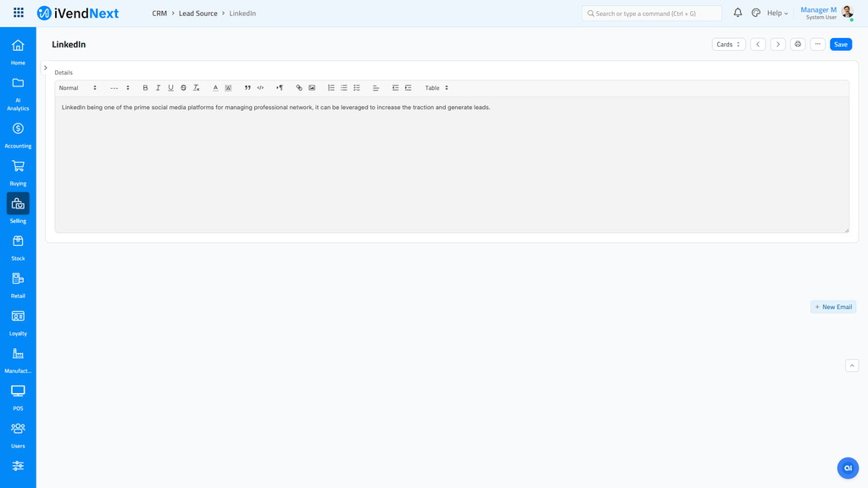Focus the search or command bar
The height and width of the screenshot is (488, 868).
point(652,14)
